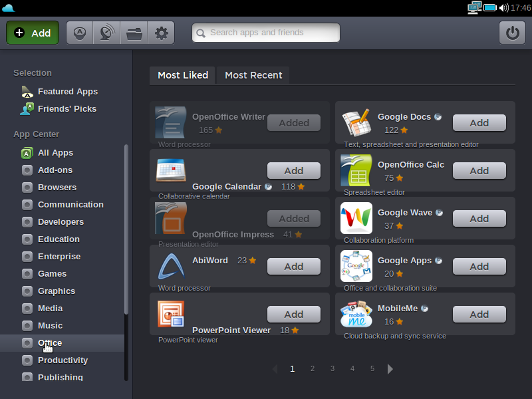Select the Most Liked tab
Viewport: 532px width, 399px height.
coord(183,75)
